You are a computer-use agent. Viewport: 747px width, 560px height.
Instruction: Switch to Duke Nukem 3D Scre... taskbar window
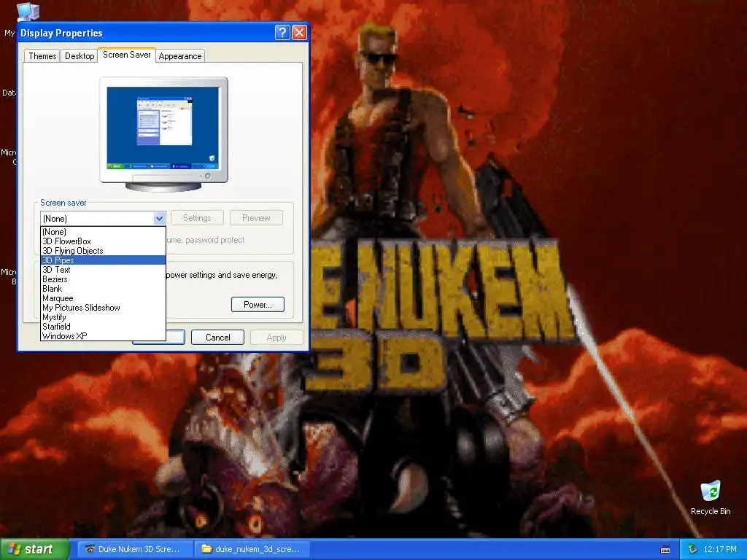point(134,549)
